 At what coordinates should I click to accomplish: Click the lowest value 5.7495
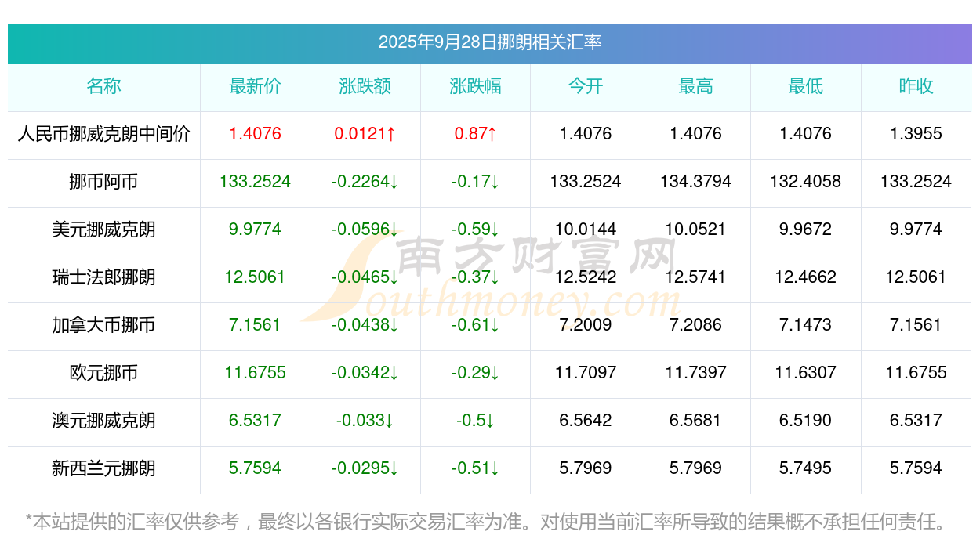point(806,468)
